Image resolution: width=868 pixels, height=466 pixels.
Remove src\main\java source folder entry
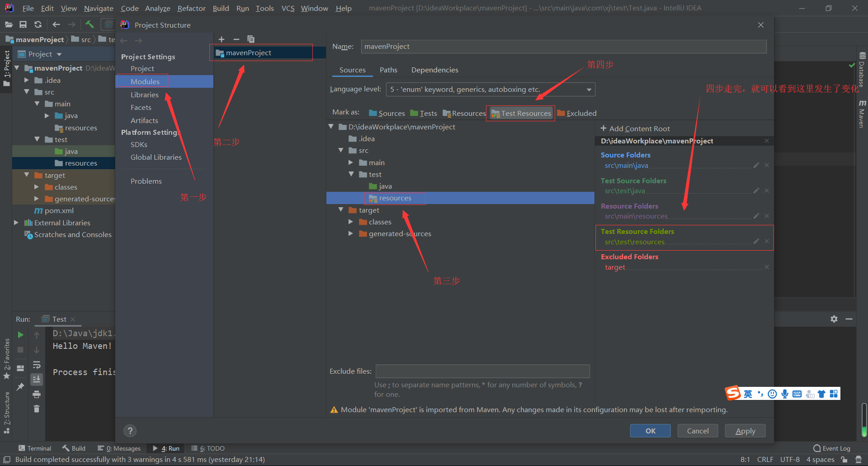(767, 165)
